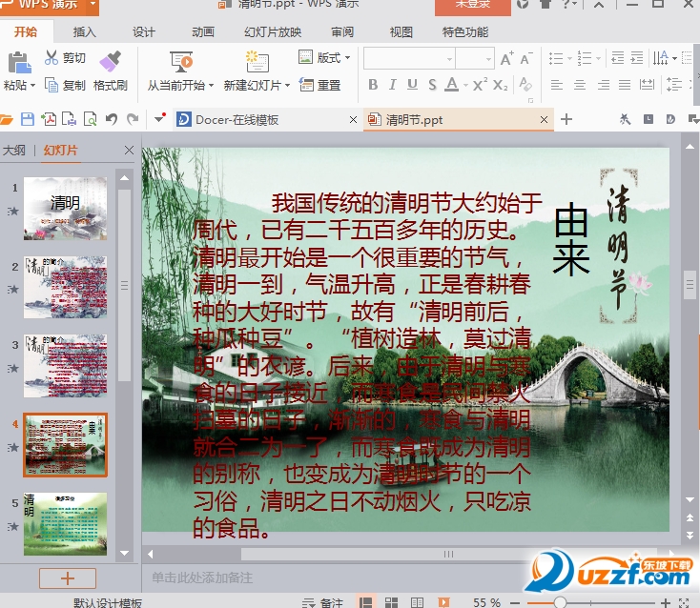Select slide 5 thumbnail

pos(65,524)
